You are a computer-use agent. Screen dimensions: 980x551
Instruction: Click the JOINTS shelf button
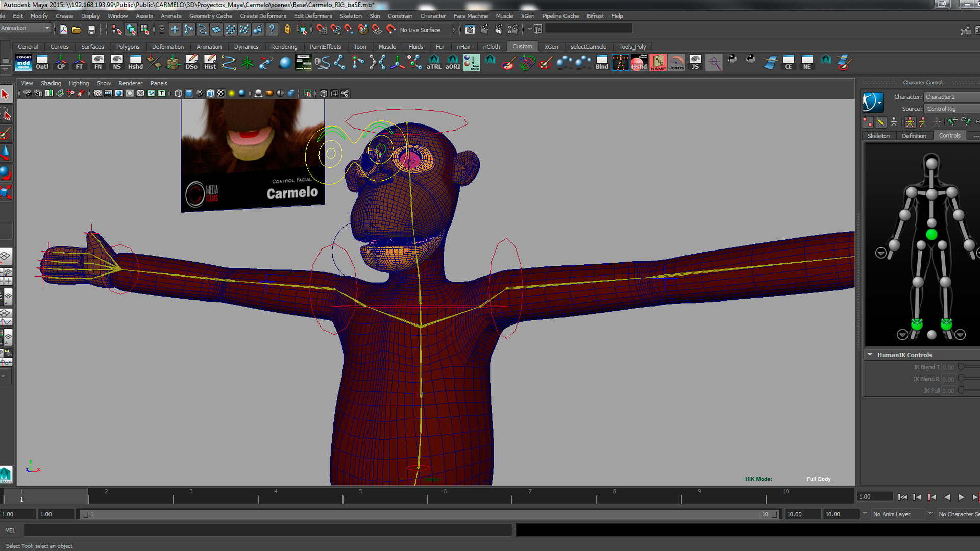tap(676, 62)
